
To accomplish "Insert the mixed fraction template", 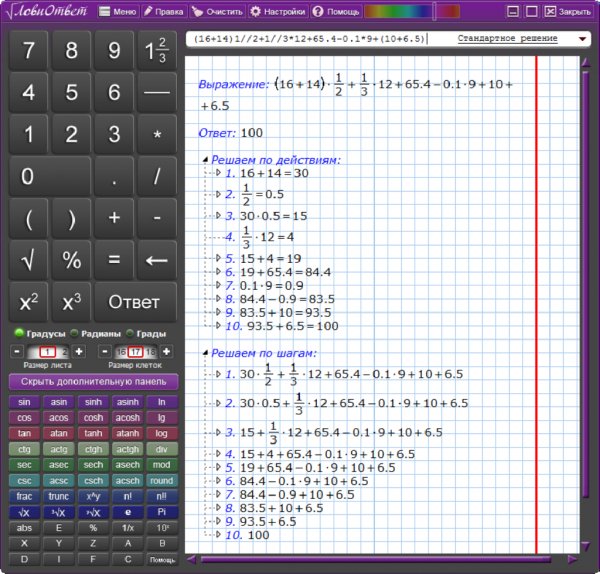I will coord(156,50).
